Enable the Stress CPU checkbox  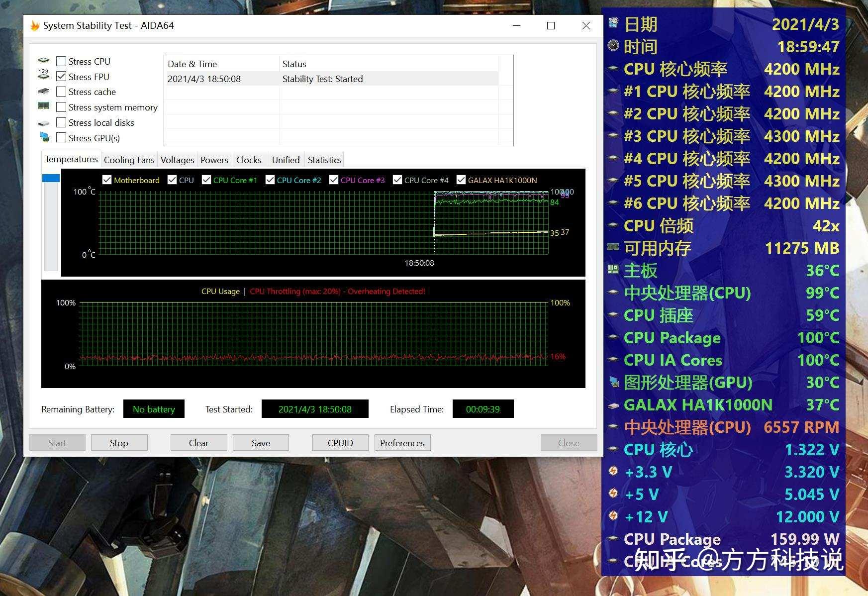[x=61, y=61]
